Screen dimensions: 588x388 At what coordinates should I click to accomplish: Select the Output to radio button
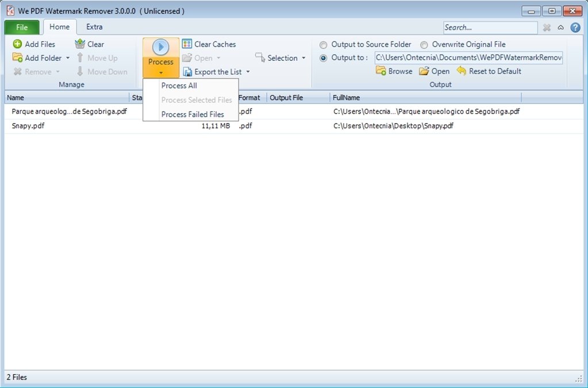tap(324, 57)
